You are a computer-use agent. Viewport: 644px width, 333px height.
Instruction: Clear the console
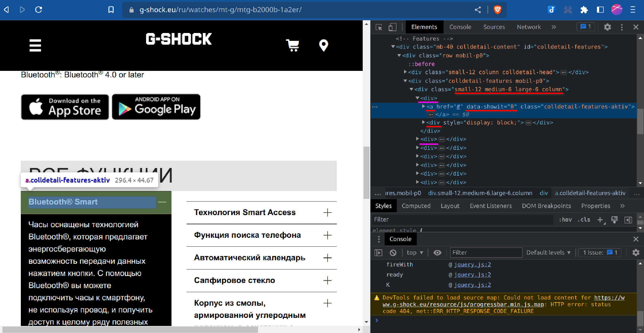(x=393, y=253)
